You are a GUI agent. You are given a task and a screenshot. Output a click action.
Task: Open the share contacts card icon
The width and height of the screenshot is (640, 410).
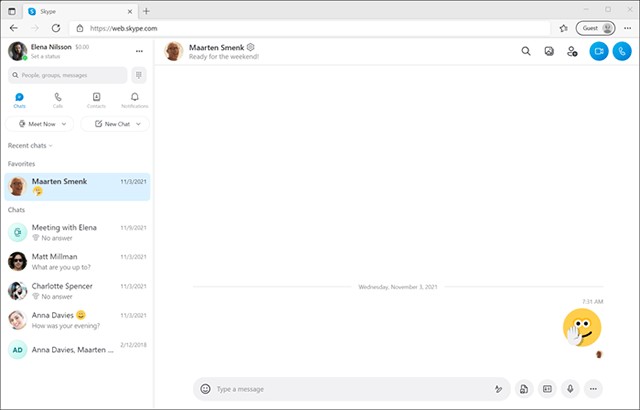(547, 388)
